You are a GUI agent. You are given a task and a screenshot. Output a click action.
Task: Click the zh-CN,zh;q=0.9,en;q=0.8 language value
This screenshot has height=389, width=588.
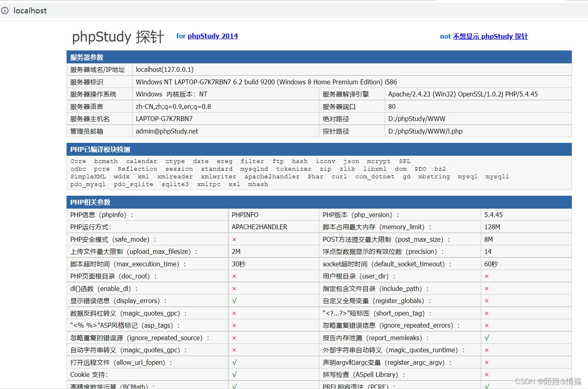(x=173, y=107)
